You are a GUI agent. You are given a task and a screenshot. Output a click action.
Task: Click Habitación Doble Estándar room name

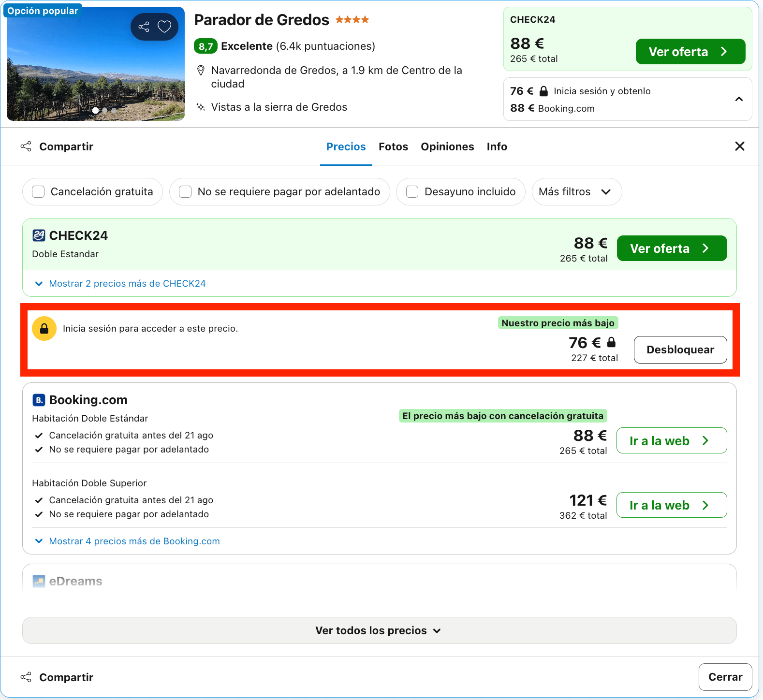pos(90,418)
